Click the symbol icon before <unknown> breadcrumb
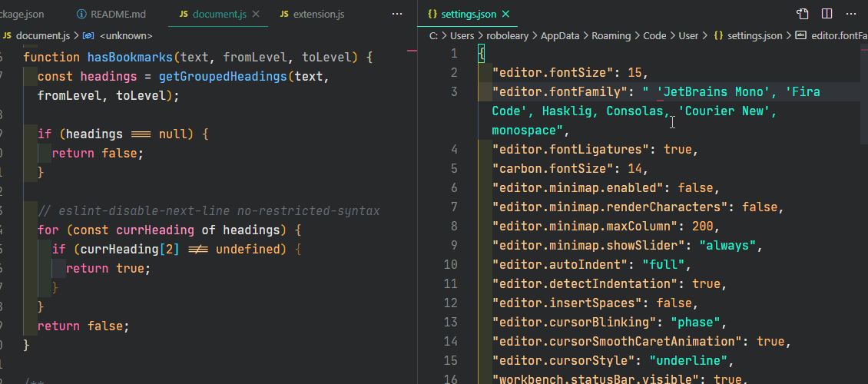868x384 pixels. (x=88, y=36)
